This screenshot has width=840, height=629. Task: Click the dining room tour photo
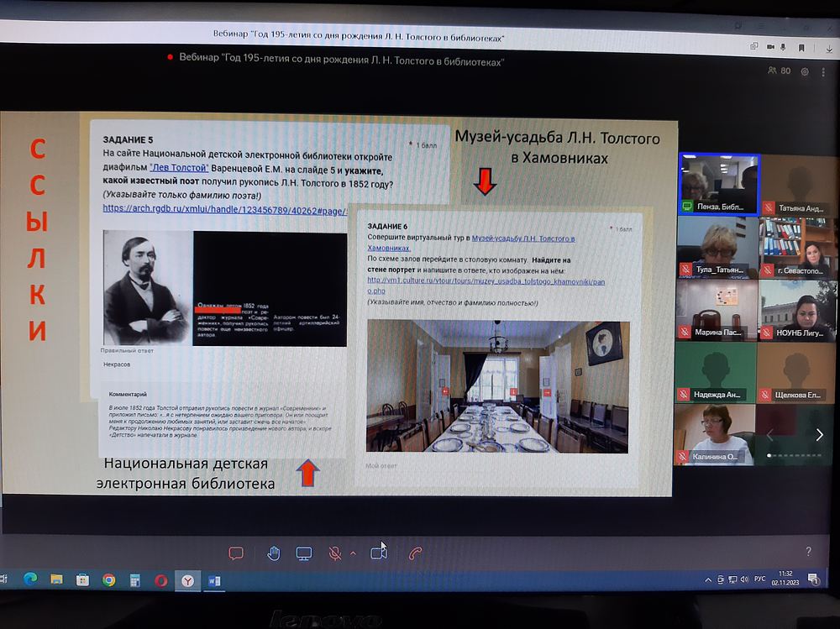(497, 386)
